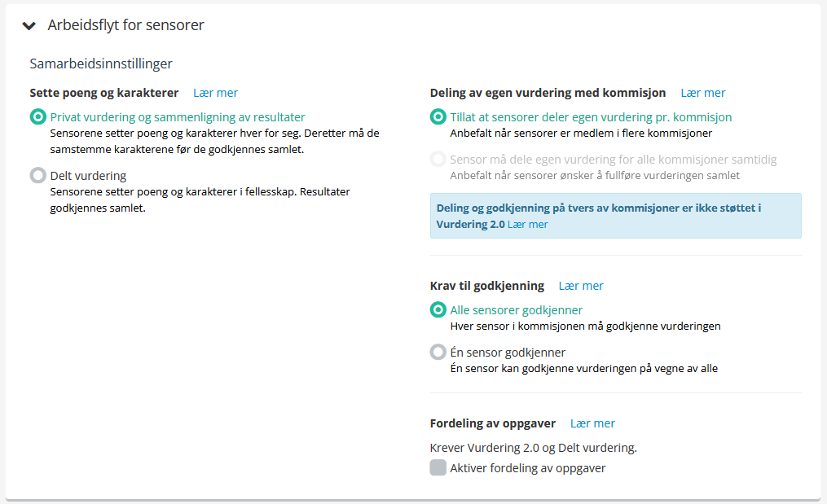Open Lær mer beside Sette poeng og karakterer
This screenshot has height=504, width=827.
[x=215, y=93]
